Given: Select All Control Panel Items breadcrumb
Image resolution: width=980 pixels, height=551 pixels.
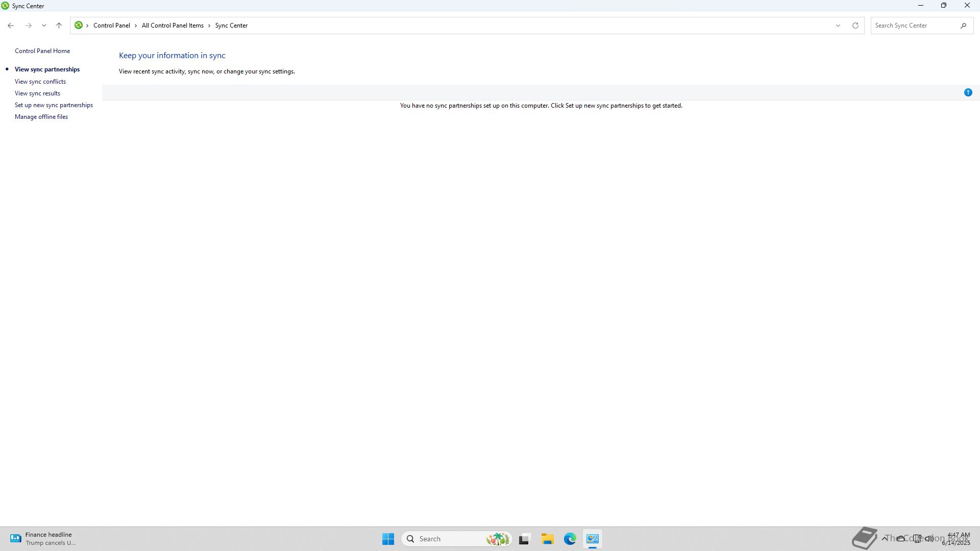Looking at the screenshot, I should (x=173, y=26).
